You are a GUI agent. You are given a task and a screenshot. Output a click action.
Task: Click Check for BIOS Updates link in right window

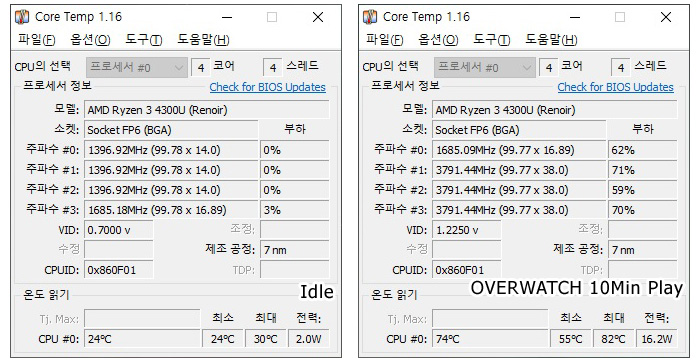tap(615, 87)
